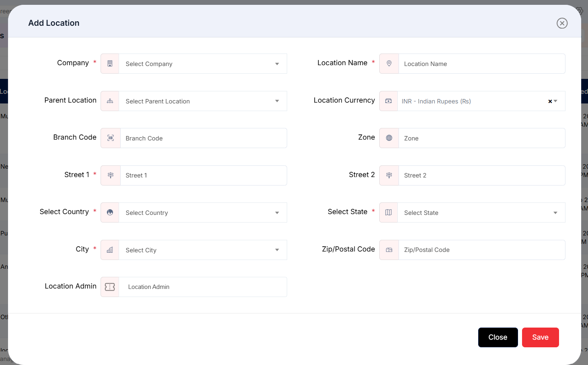Expand the Select Parent Location dropdown
Screen dimensions: 588x365
coord(203,101)
